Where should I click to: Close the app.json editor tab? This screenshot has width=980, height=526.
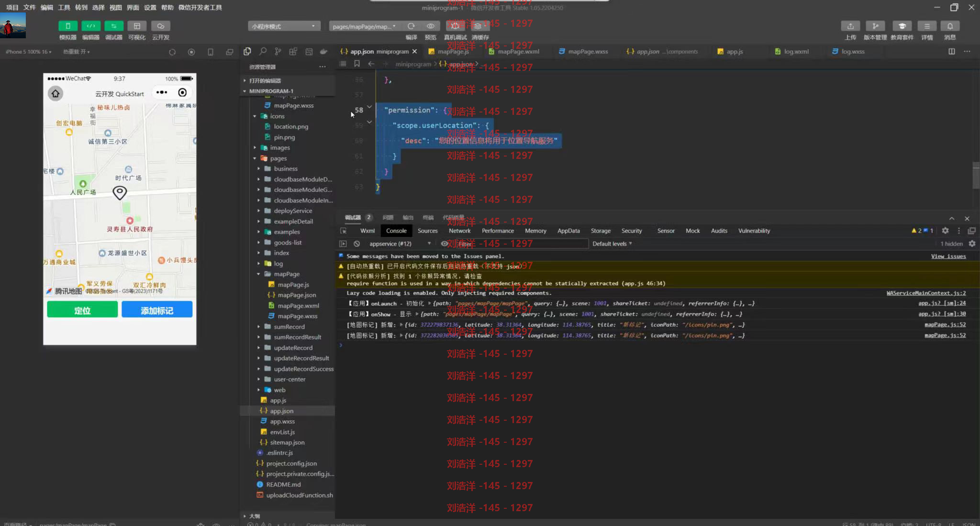415,51
